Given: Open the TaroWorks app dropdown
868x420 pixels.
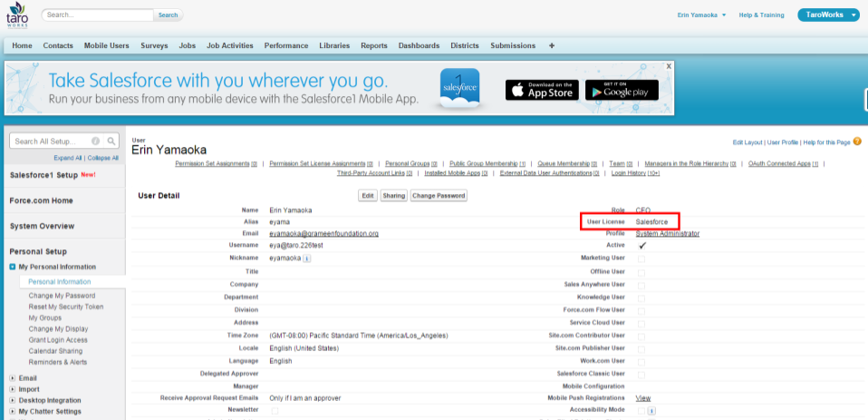Looking at the screenshot, I should [828, 15].
